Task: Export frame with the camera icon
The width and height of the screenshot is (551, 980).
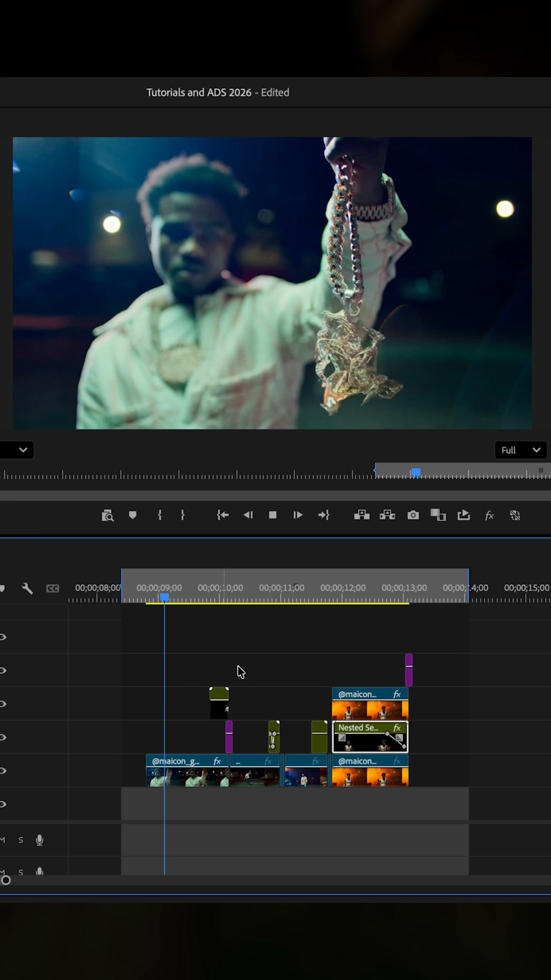Action: 413,515
